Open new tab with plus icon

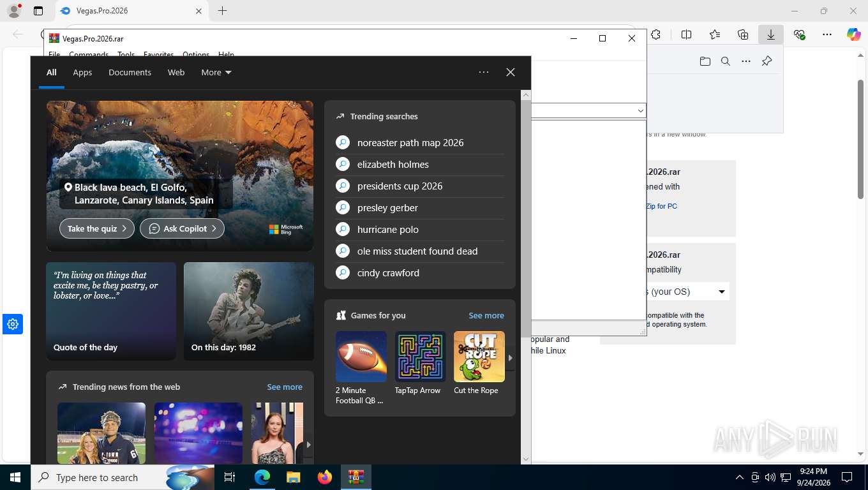[x=222, y=11]
